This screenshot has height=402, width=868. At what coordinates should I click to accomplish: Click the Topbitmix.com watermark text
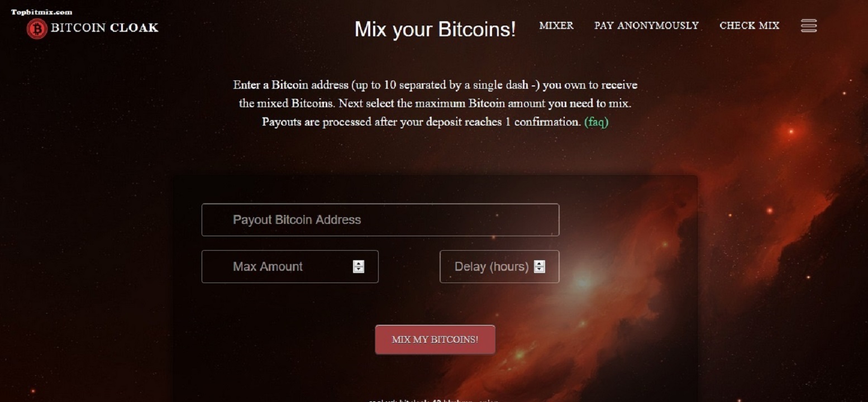[41, 12]
